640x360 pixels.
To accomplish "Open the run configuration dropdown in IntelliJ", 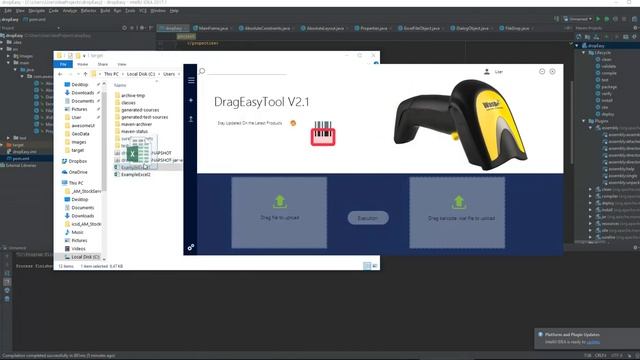I will click(578, 19).
